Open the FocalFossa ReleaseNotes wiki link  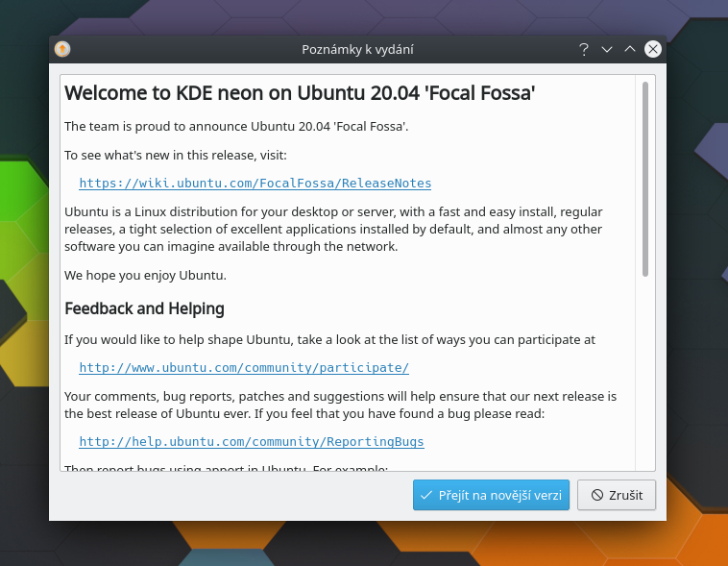pos(255,184)
